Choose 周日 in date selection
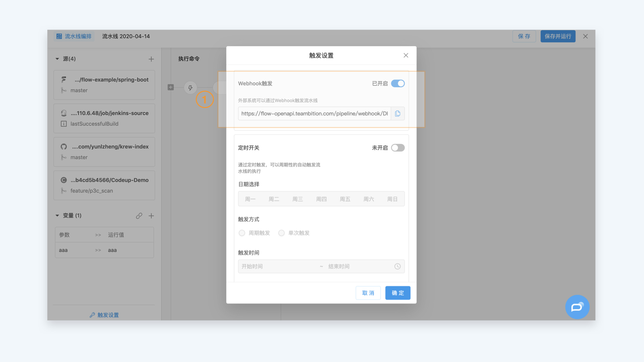 tap(392, 199)
